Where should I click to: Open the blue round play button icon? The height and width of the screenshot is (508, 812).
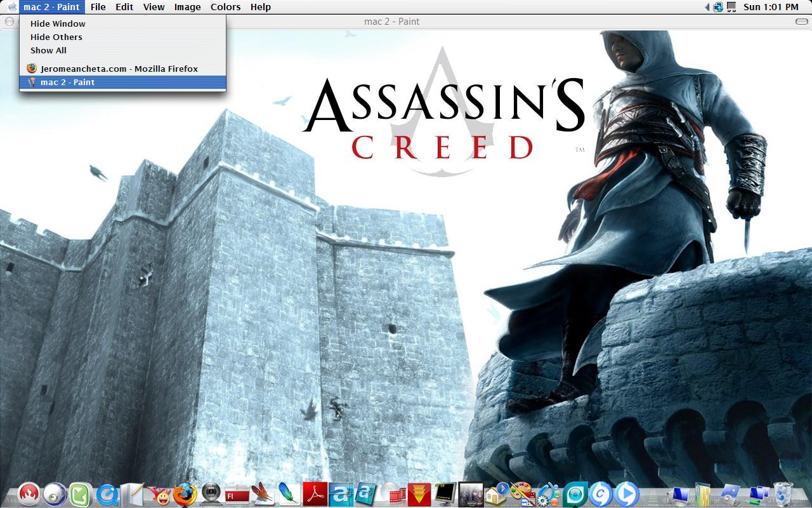coord(627,494)
